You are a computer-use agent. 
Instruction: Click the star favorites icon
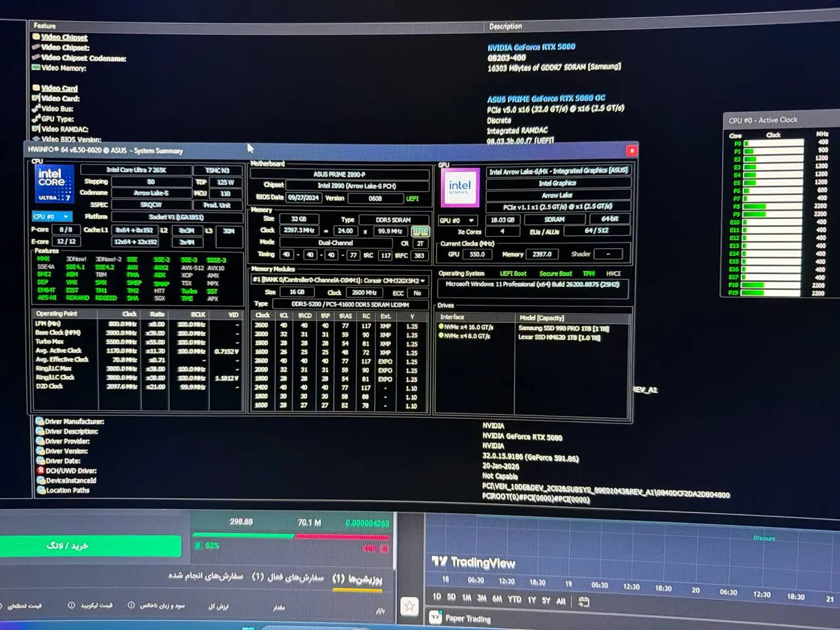click(x=409, y=606)
